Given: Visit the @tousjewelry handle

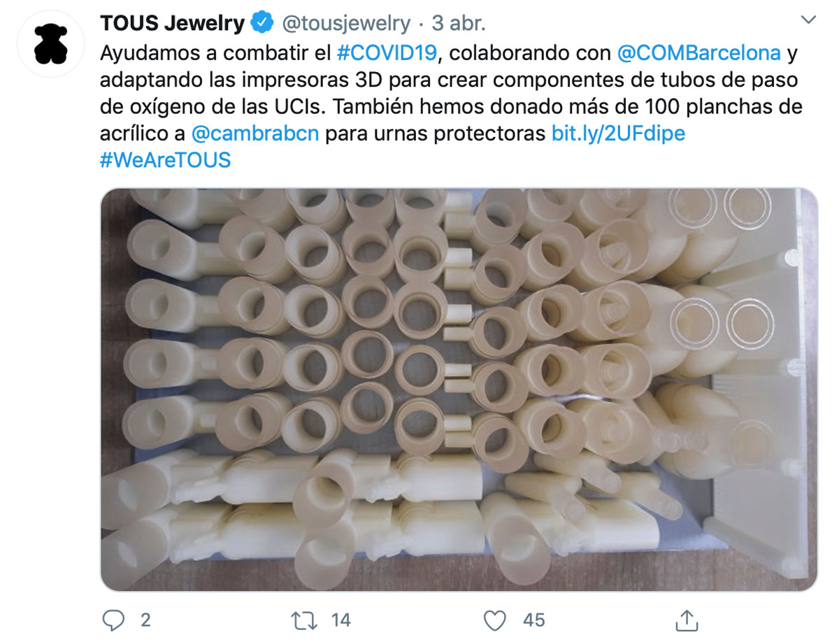Looking at the screenshot, I should point(345,23).
